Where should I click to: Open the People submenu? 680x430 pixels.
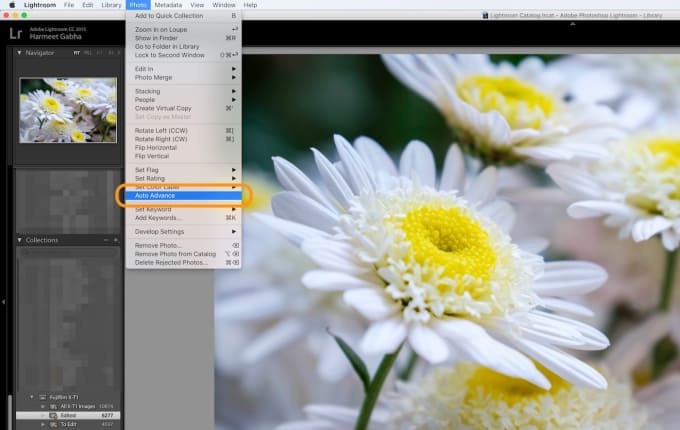pyautogui.click(x=183, y=100)
